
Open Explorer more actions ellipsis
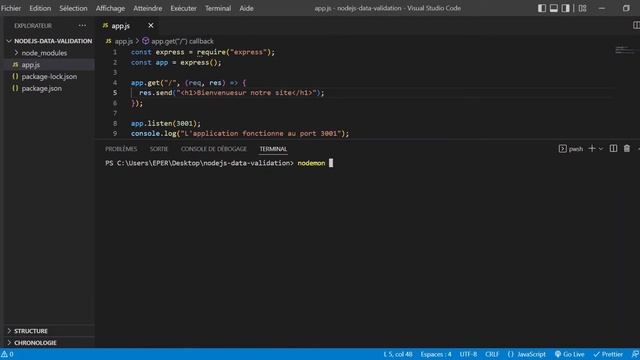tap(82, 25)
